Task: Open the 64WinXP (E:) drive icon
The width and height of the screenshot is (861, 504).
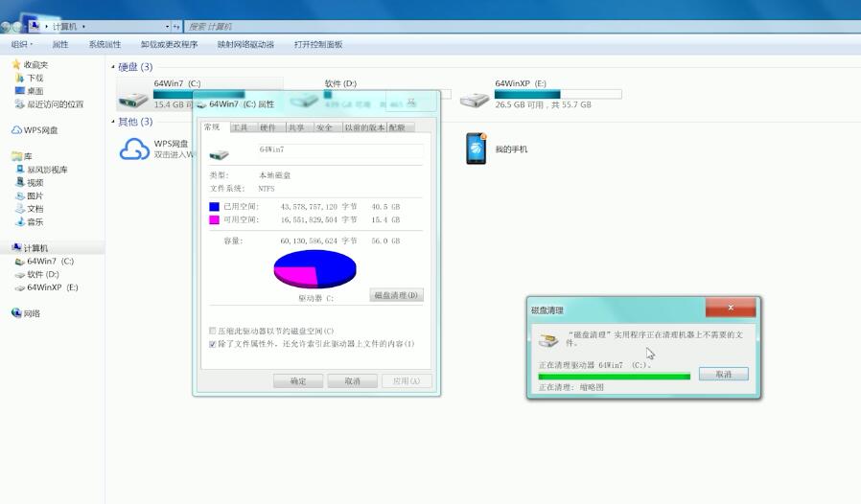Action: 475,100
